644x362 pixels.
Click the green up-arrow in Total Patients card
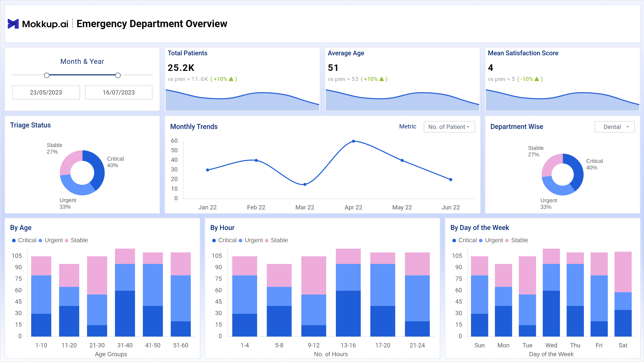click(231, 79)
